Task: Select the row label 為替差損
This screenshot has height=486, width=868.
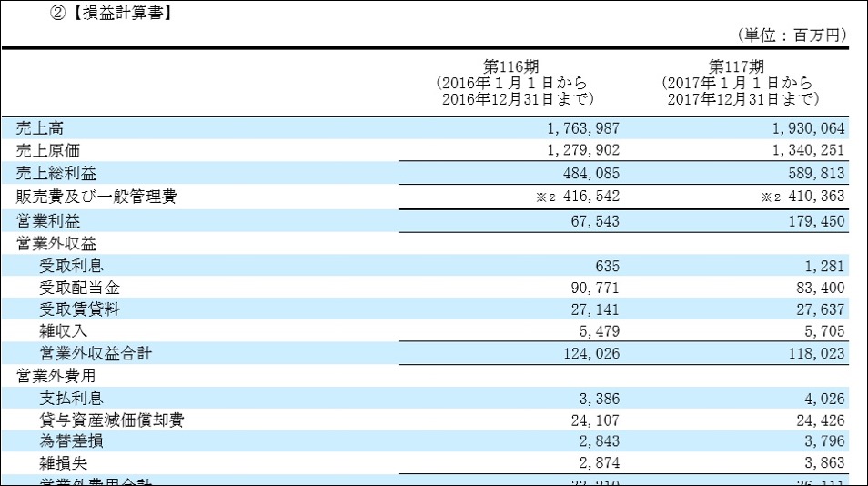Action: click(71, 441)
